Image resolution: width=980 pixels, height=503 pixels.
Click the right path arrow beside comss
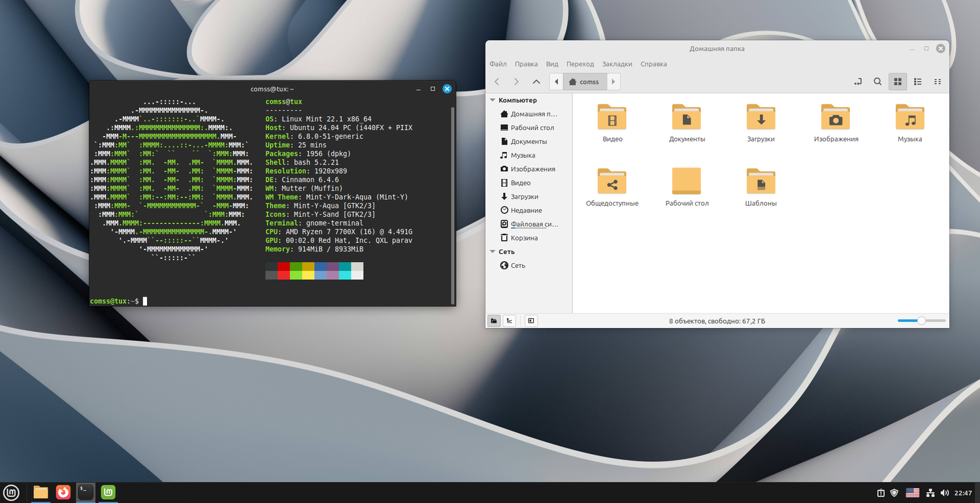[613, 82]
